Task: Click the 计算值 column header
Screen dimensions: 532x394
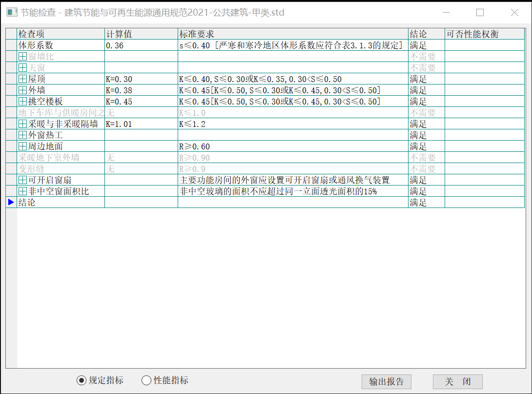Action: 141,34
